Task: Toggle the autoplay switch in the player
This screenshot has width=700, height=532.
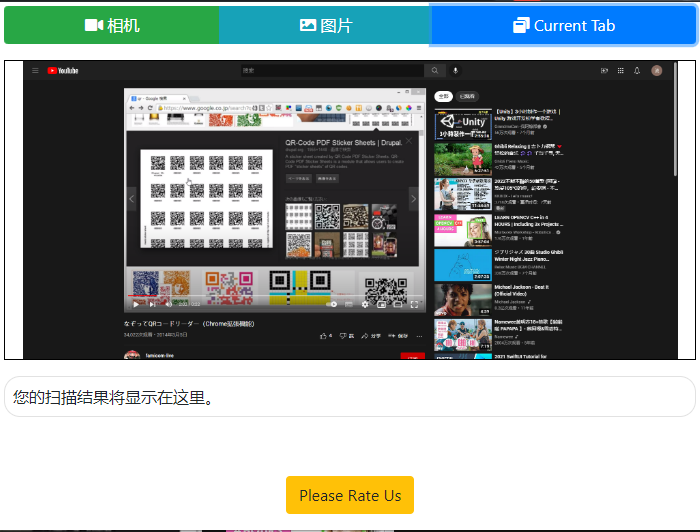Action: click(x=332, y=304)
